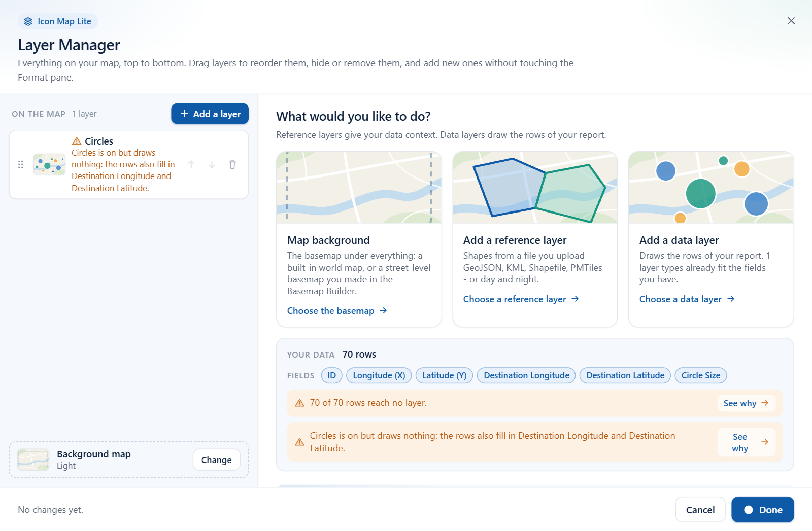Click the Add a layer button
812x531 pixels.
(210, 114)
